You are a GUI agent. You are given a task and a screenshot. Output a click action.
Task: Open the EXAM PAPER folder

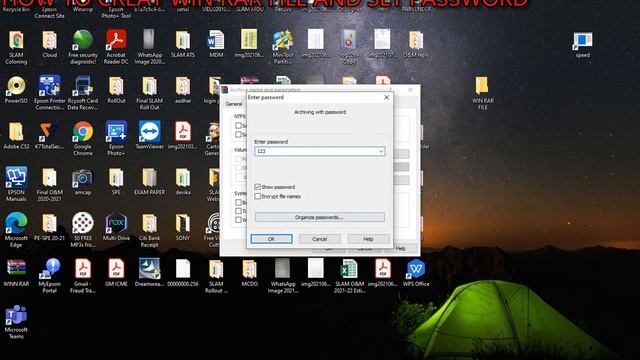149,178
